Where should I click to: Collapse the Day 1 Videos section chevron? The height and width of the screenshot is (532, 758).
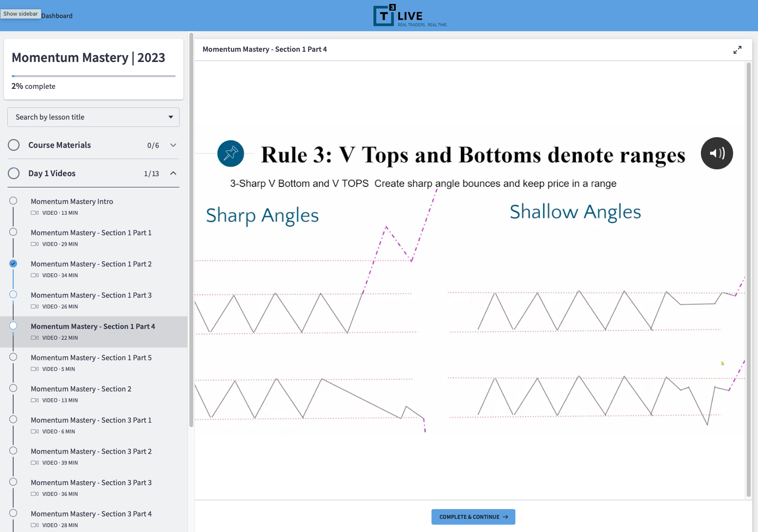pyautogui.click(x=173, y=174)
